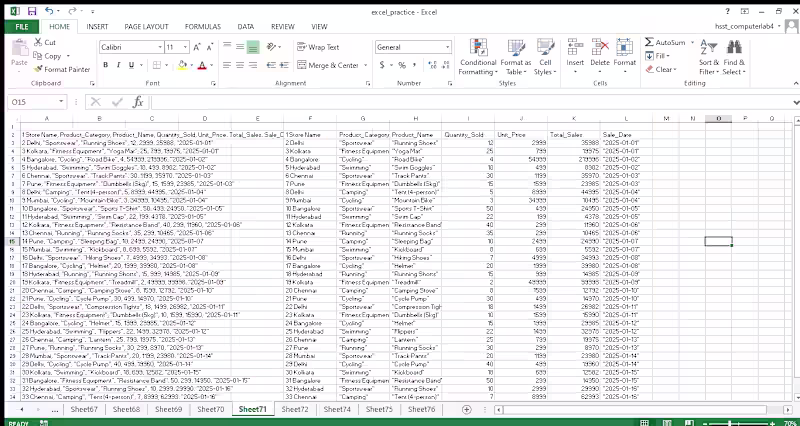This screenshot has height=426, width=800.
Task: Switch to the FORMULAS tab
Action: coord(203,27)
